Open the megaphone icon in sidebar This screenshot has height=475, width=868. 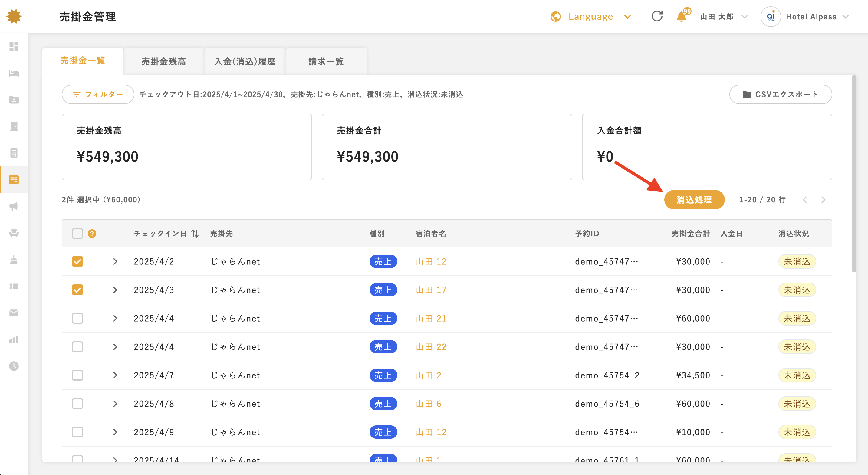point(14,206)
